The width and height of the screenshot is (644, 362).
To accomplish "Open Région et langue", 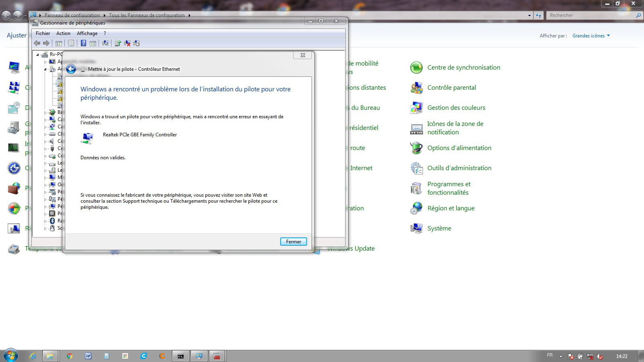I will (x=451, y=208).
